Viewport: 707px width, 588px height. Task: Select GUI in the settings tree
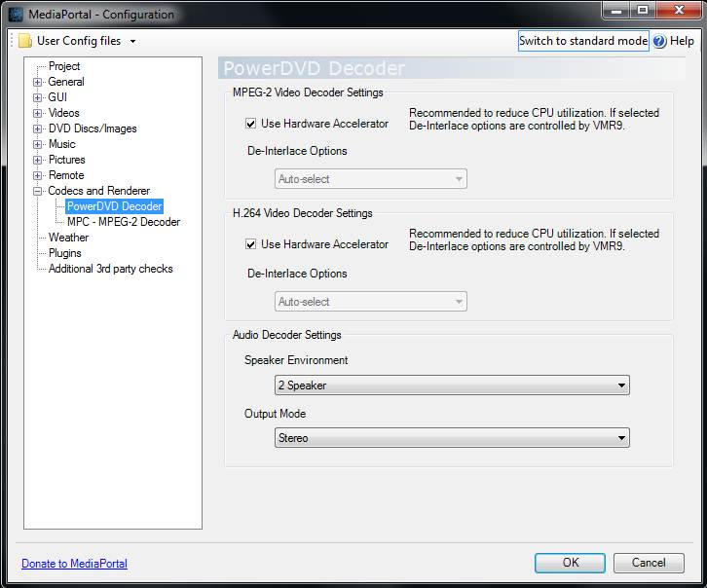pos(57,97)
